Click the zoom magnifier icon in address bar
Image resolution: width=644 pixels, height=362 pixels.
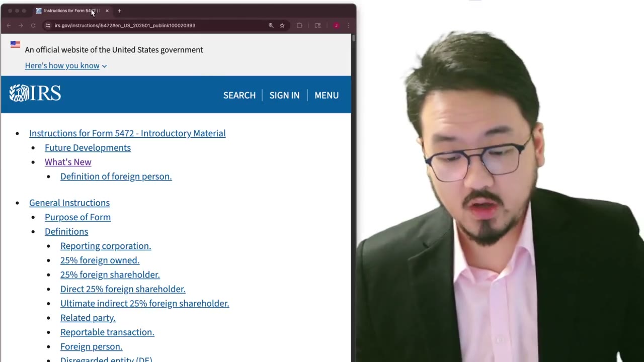[x=271, y=25]
